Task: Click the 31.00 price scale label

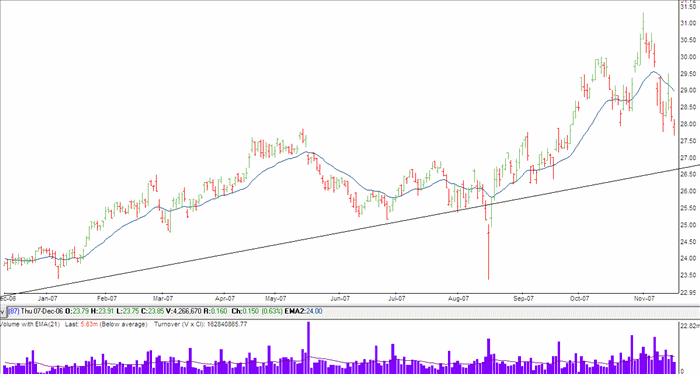Action: point(688,23)
